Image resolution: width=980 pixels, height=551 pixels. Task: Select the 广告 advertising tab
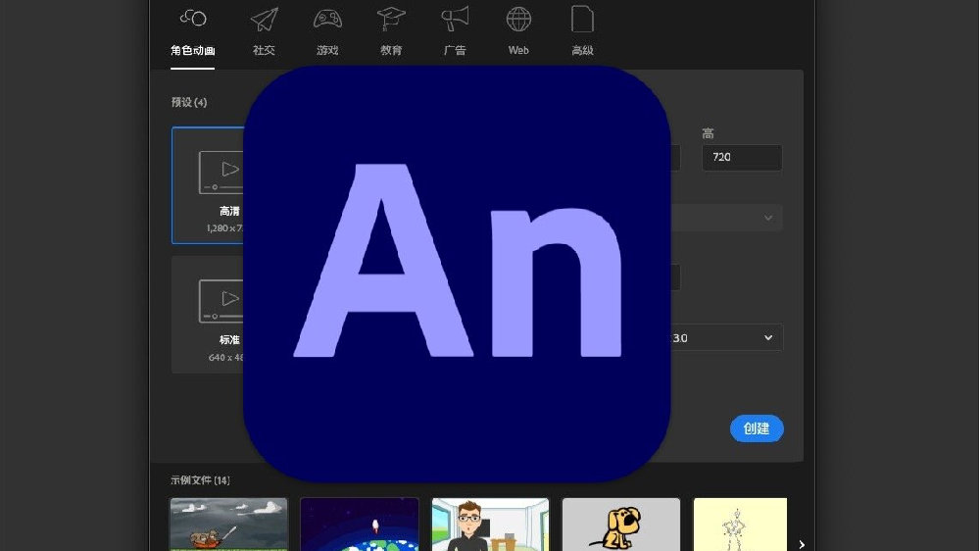pyautogui.click(x=455, y=32)
